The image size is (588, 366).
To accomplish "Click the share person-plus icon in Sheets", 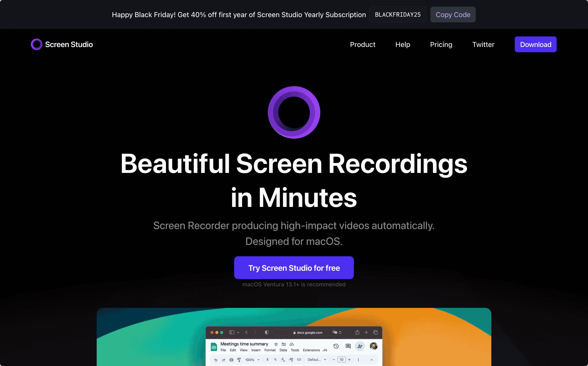I will pos(360,346).
